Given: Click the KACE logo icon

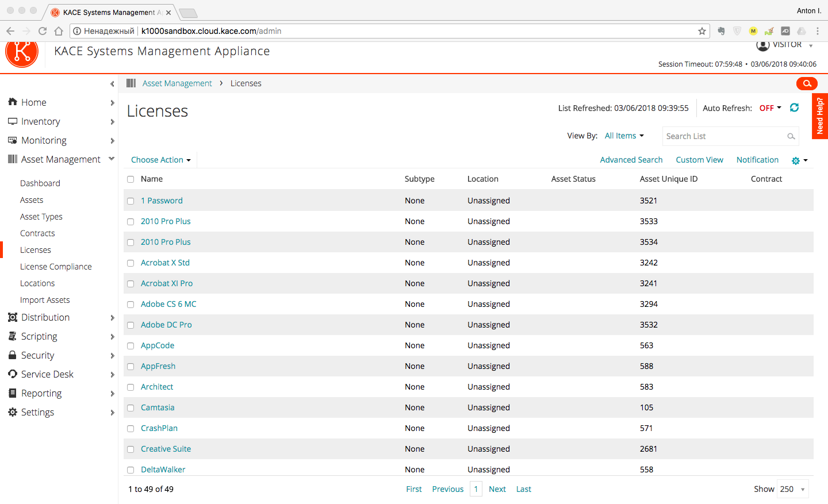Looking at the screenshot, I should click(22, 52).
